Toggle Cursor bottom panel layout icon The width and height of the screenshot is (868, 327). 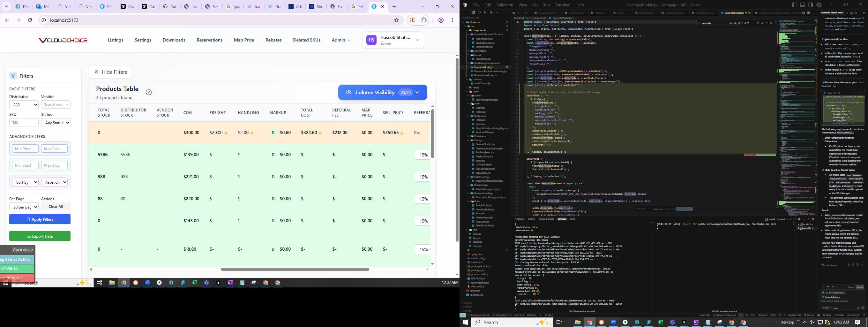click(x=803, y=5)
